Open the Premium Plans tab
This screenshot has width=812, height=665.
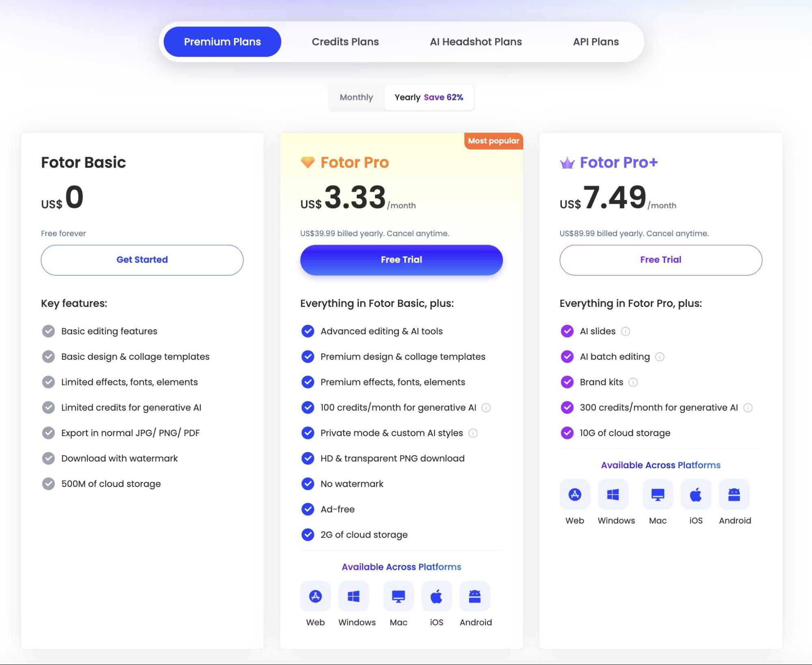click(222, 41)
